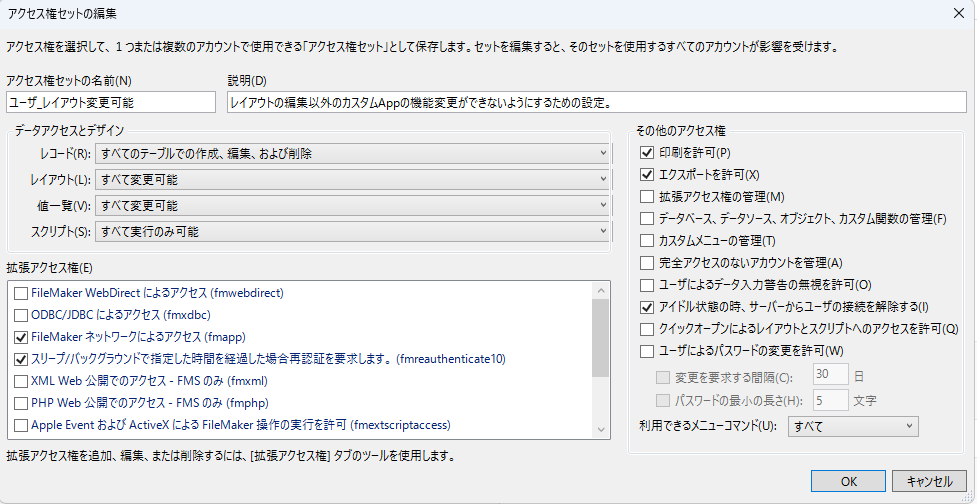The width and height of the screenshot is (977, 504).
Task: Check 完全アクセスのないアカウントを管理 option
Action: point(647,262)
